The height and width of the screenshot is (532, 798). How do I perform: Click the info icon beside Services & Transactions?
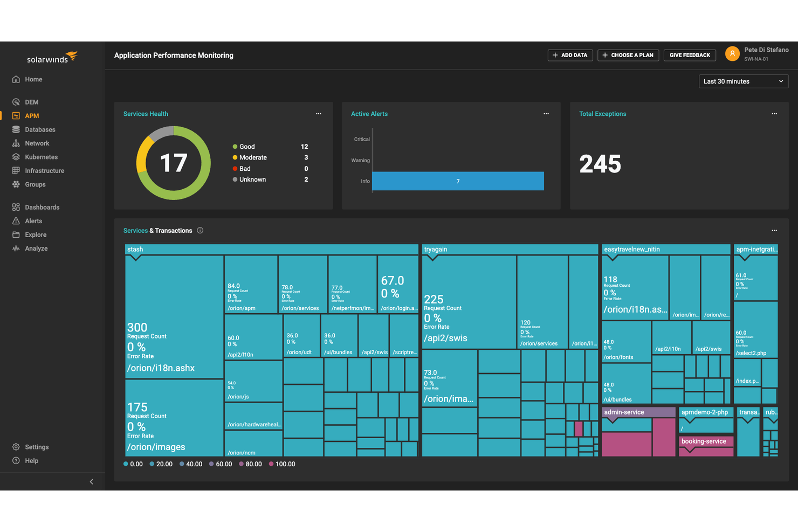click(200, 230)
